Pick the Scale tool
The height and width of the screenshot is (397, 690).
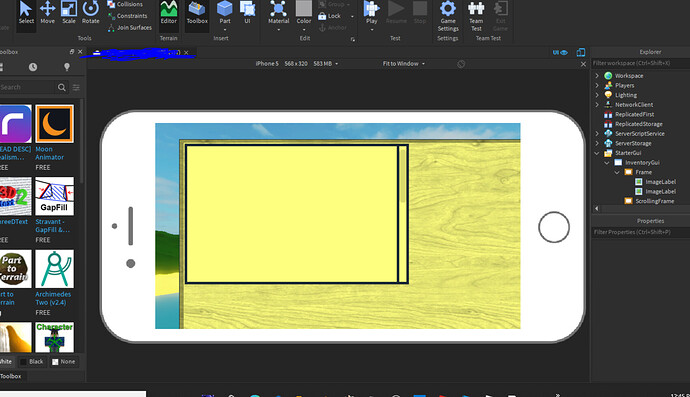click(x=69, y=12)
